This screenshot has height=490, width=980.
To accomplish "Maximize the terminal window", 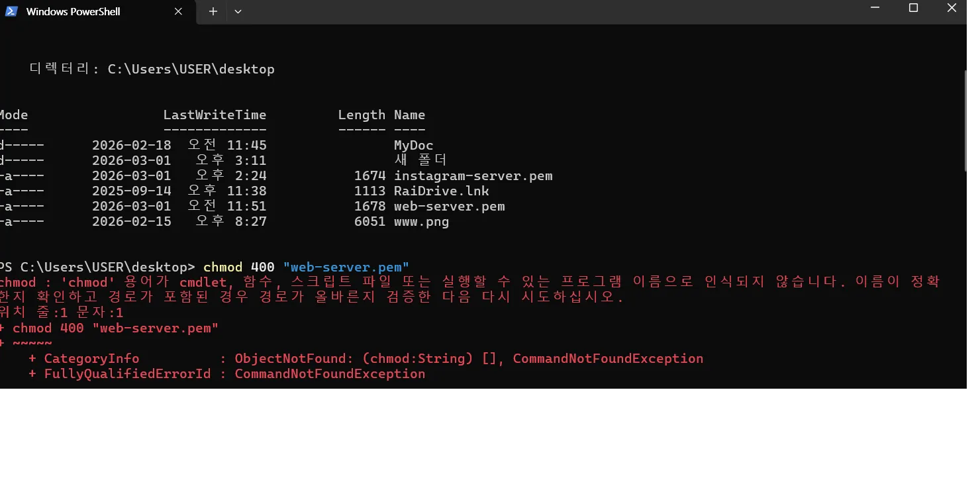I will coord(913,8).
